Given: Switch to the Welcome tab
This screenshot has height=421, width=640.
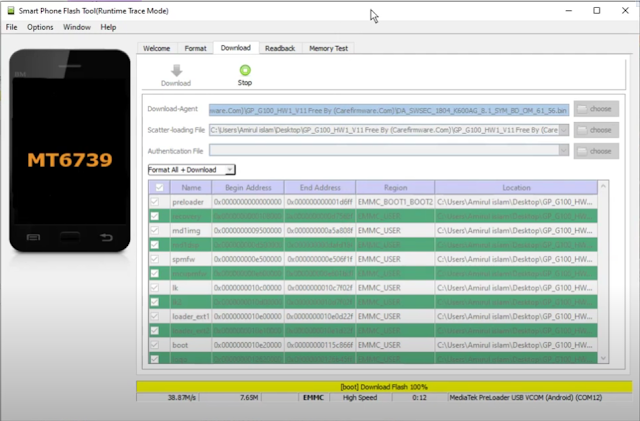Looking at the screenshot, I should pos(156,48).
